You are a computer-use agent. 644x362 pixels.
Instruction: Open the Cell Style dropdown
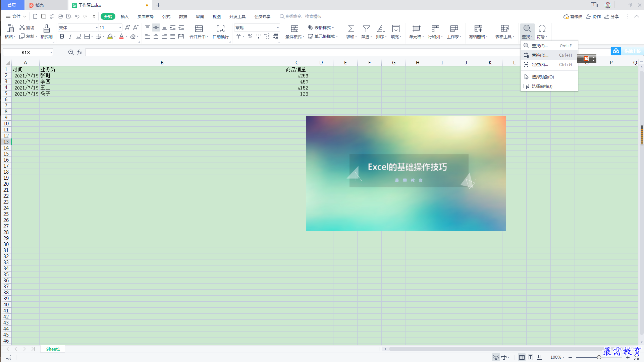[x=323, y=36]
